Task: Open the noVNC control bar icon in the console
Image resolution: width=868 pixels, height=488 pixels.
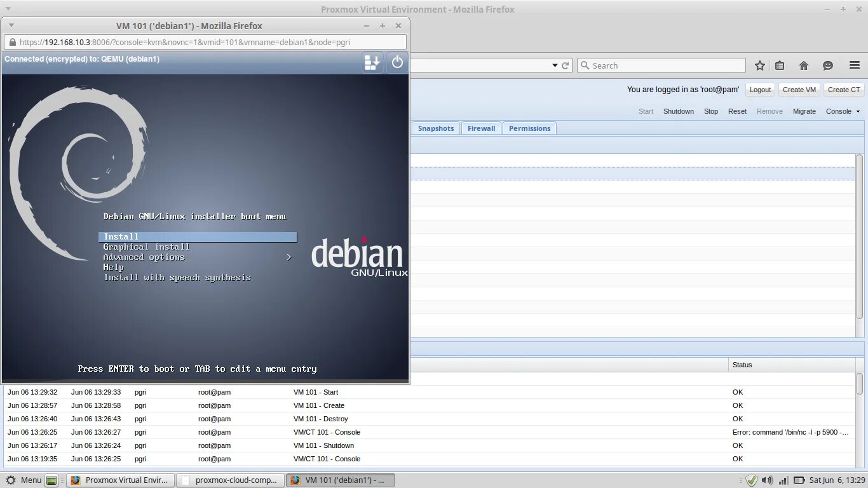Action: click(372, 62)
